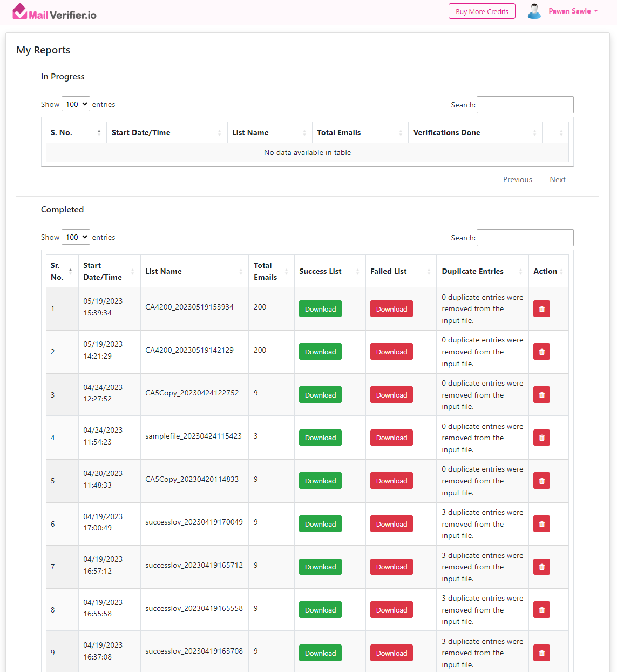Download success list for CA4200_20230519142129
The height and width of the screenshot is (672, 617).
(x=320, y=352)
